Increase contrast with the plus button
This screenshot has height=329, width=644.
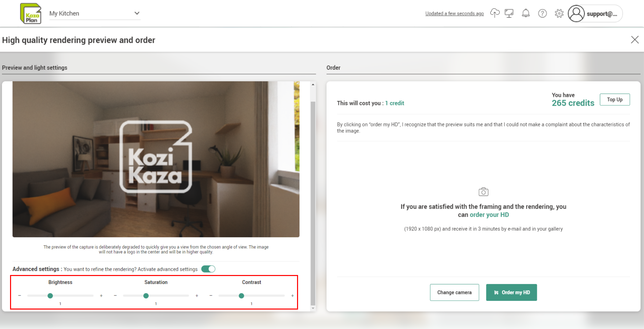(292, 295)
